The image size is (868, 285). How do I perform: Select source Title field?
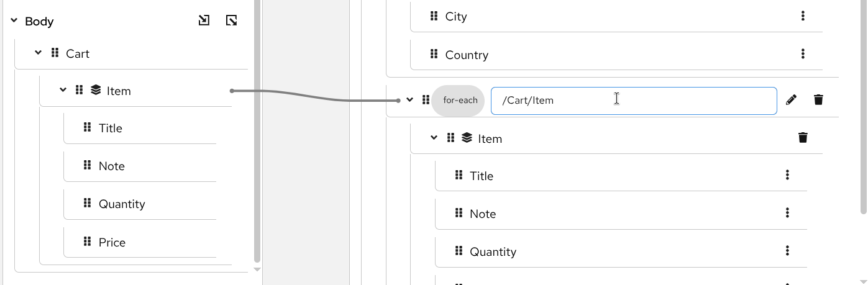coord(111,129)
